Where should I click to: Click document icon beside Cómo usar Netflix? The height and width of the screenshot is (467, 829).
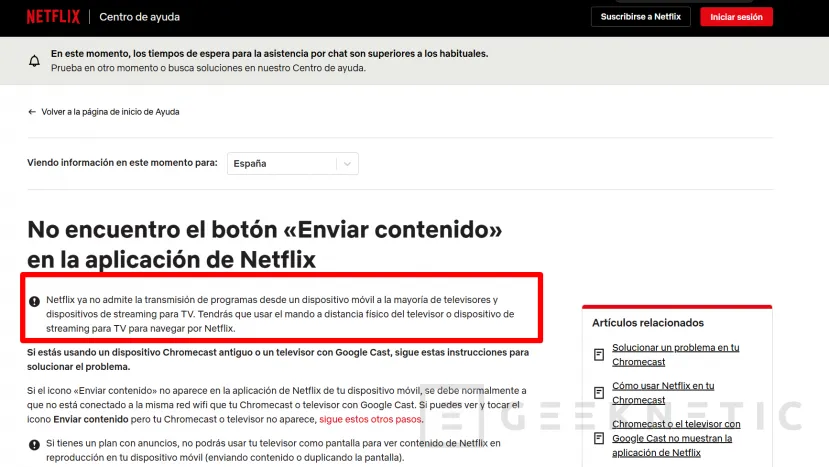(x=598, y=393)
